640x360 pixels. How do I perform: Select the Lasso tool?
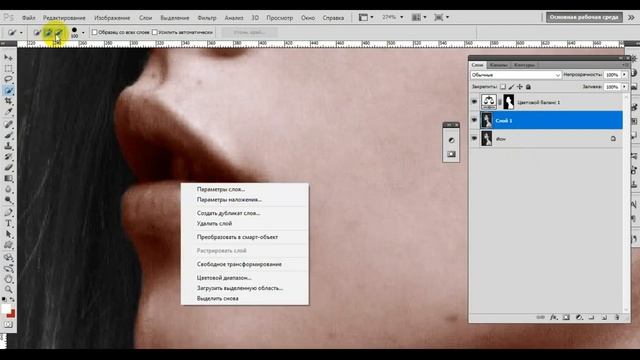pos(8,79)
